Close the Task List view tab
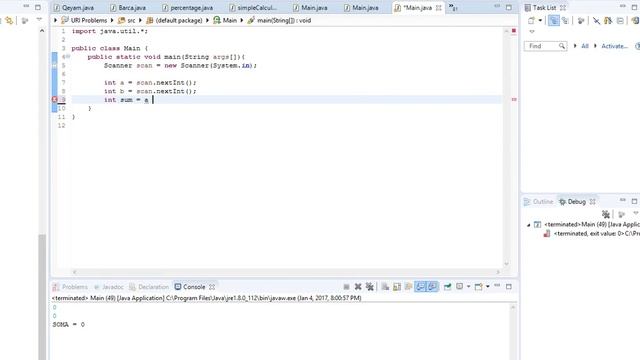Viewport: 640px width, 360px height. [563, 8]
